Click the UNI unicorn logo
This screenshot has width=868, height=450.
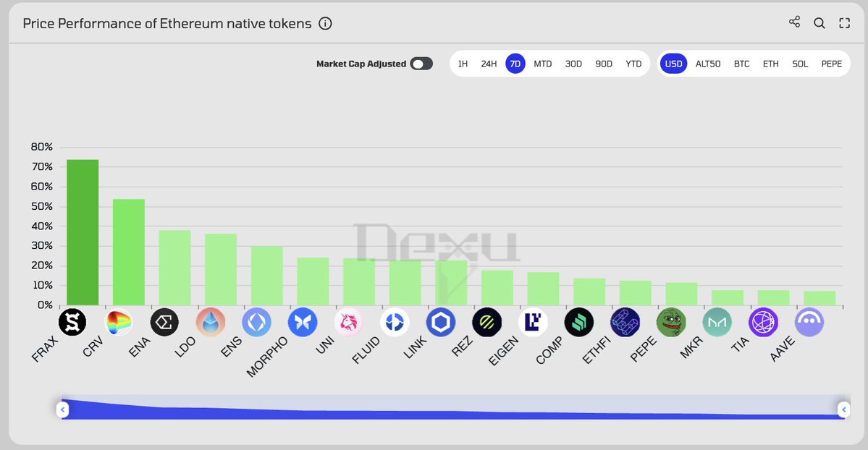coord(349,322)
